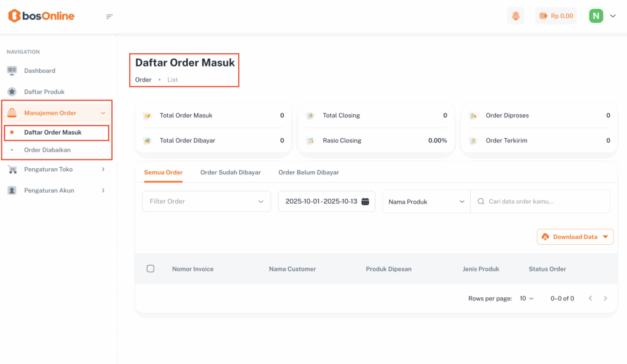The width and height of the screenshot is (627, 364).
Task: Click the Dashboard sidebar icon
Action: tap(12, 70)
